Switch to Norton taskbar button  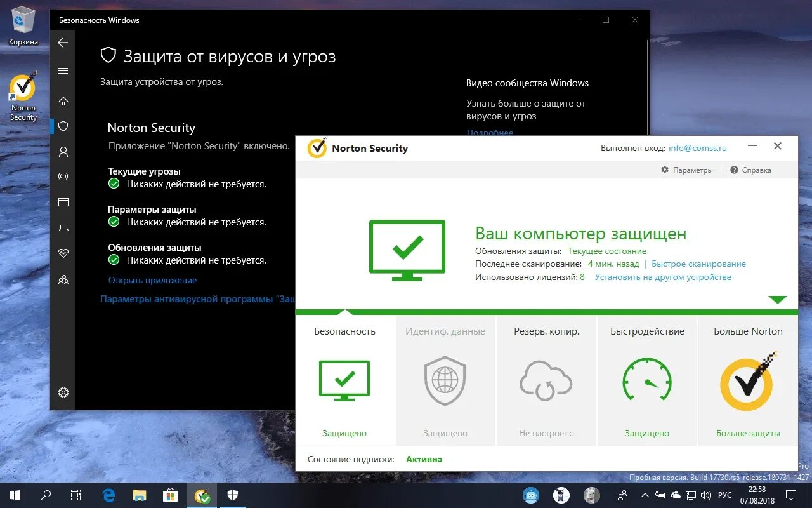tap(202, 495)
